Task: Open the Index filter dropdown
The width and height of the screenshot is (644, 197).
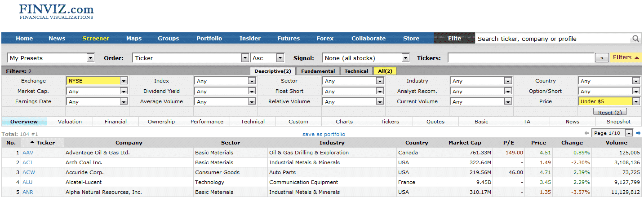Action: point(225,81)
